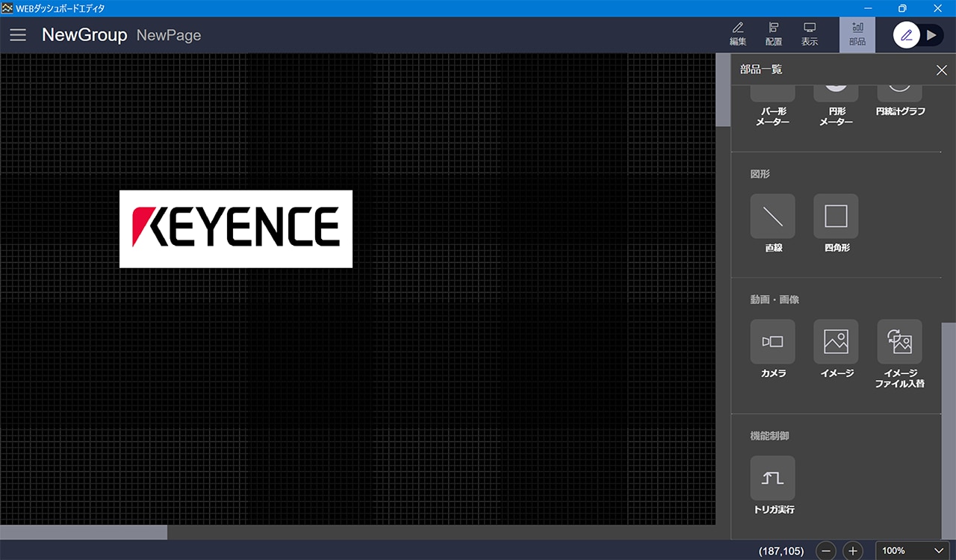Image resolution: width=956 pixels, height=560 pixels.
Task: Open the 編集 (edit) toolbar menu
Action: point(738,34)
